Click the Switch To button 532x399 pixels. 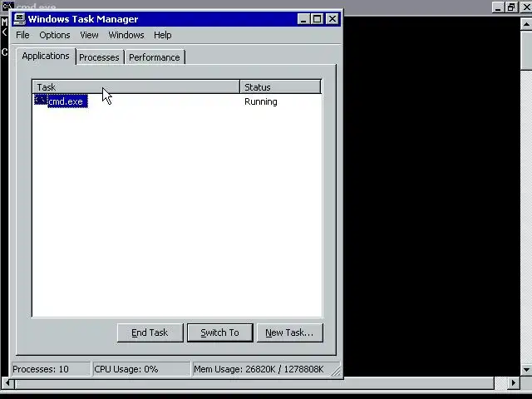219,332
